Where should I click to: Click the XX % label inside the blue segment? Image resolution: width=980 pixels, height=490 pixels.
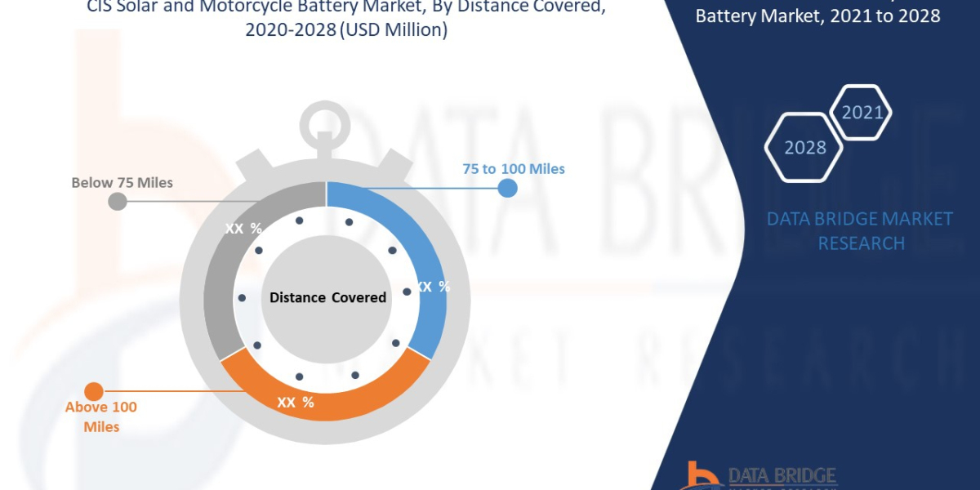pos(433,287)
